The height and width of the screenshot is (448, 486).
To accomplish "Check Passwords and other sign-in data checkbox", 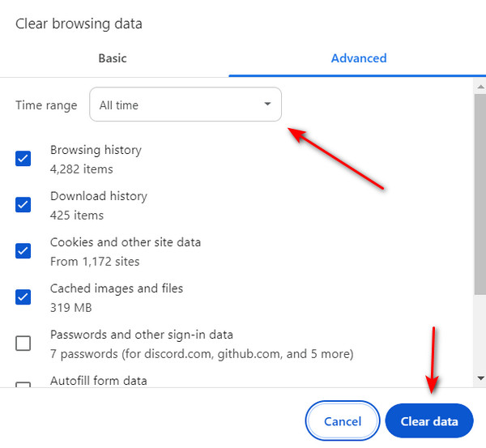I will 23,343.
